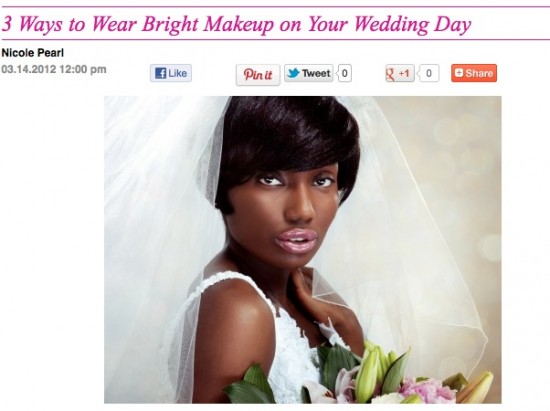
Task: Click the Twitter bird icon
Action: [293, 73]
